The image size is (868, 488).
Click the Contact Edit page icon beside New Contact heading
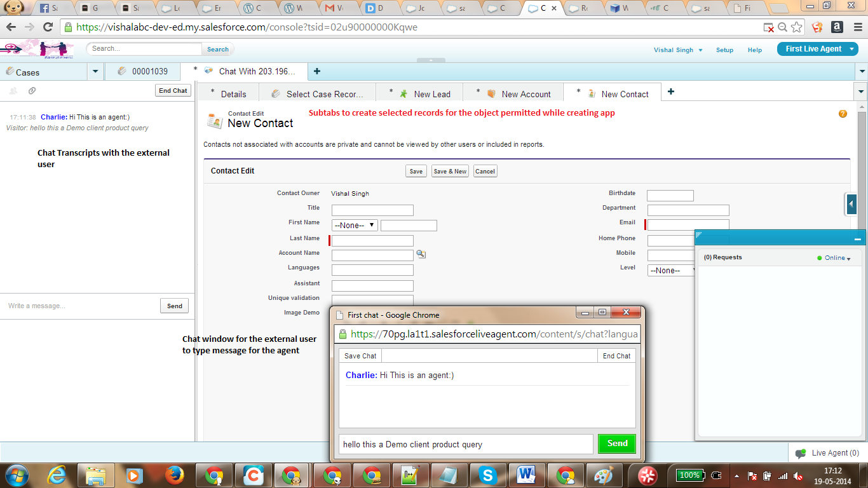214,118
